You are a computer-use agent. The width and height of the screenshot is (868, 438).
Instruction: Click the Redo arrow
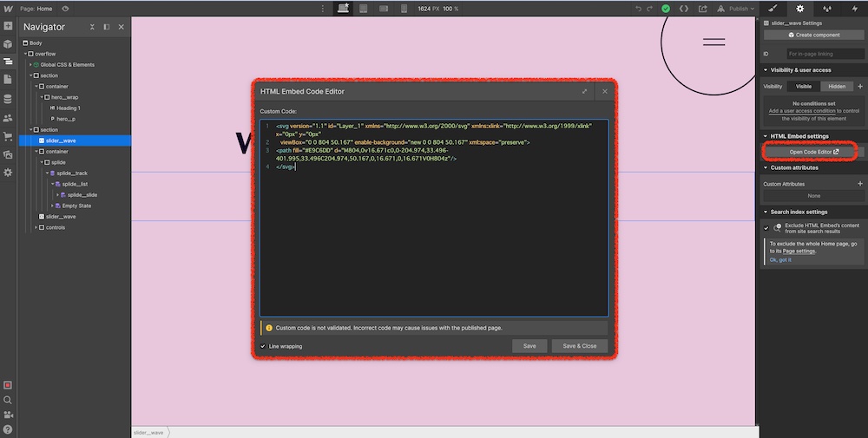pyautogui.click(x=650, y=9)
